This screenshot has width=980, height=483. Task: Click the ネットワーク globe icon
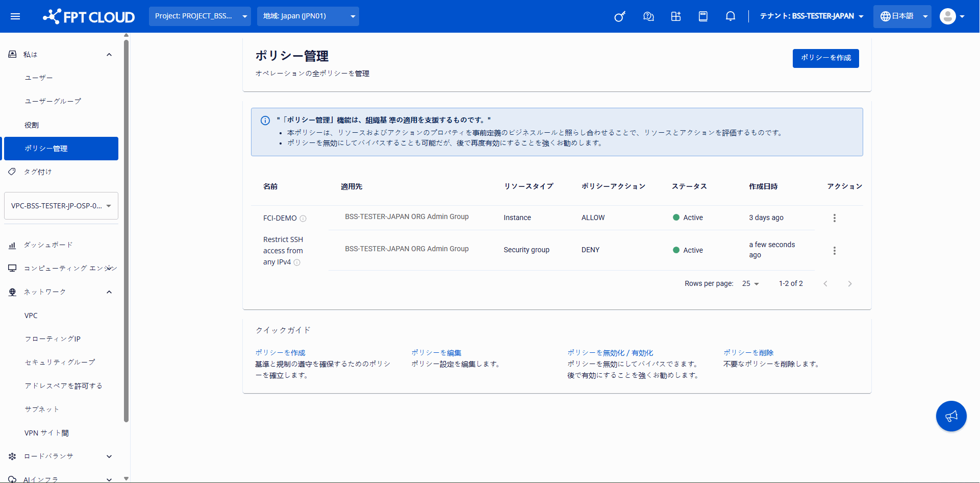12,292
